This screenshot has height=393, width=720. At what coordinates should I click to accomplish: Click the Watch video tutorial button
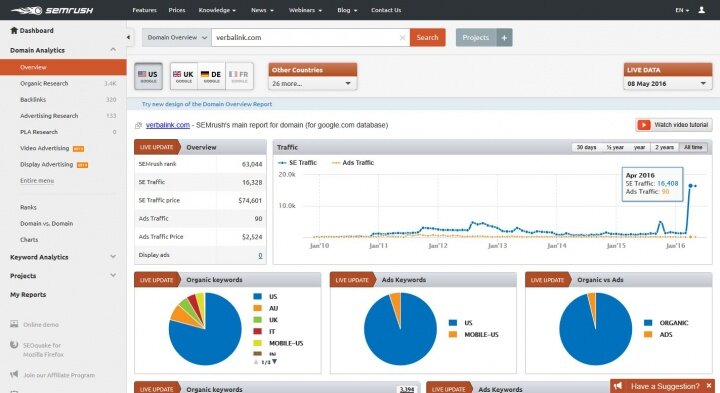[674, 125]
